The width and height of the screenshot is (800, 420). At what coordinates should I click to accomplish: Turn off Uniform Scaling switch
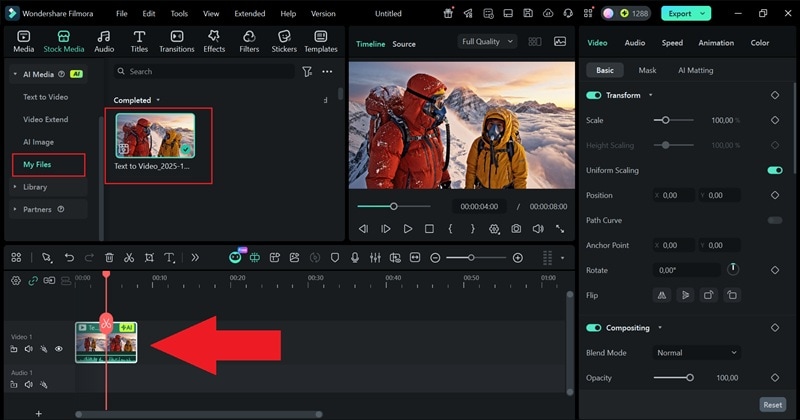774,170
